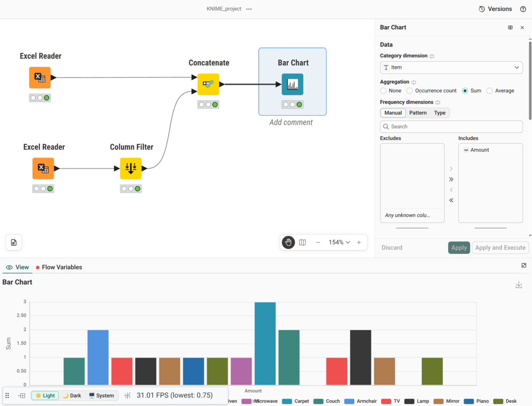Screen dimensions: 532x406
Task: Select the Type frequency selection mode
Action: click(440, 113)
